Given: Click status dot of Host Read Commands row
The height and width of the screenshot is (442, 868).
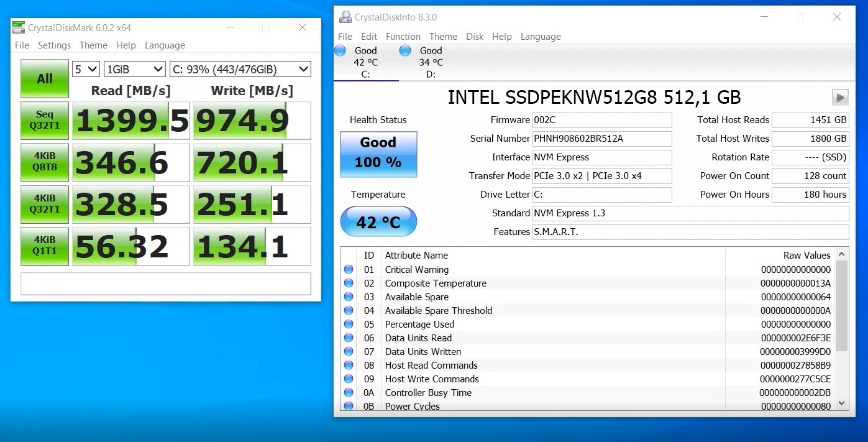Looking at the screenshot, I should click(x=349, y=365).
